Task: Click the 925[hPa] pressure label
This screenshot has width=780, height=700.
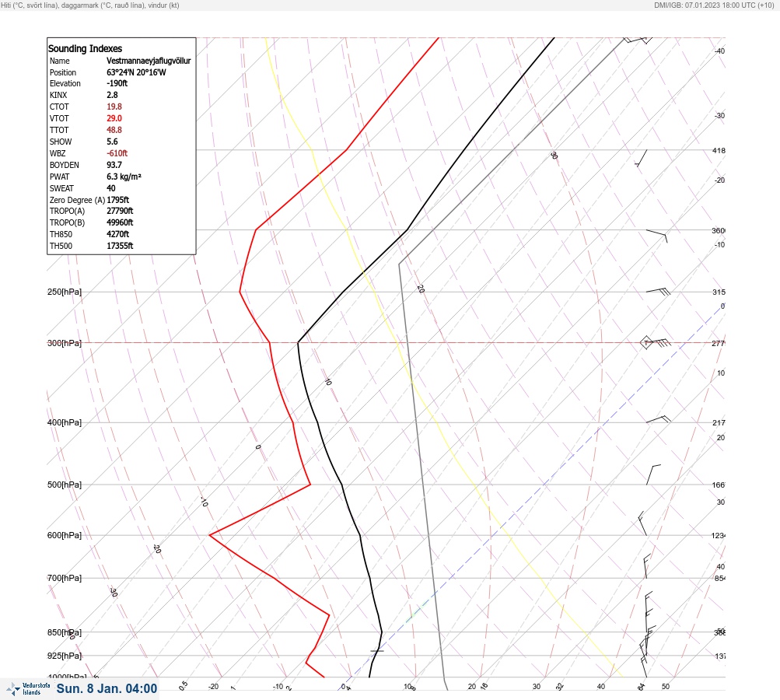Action: 65,656
